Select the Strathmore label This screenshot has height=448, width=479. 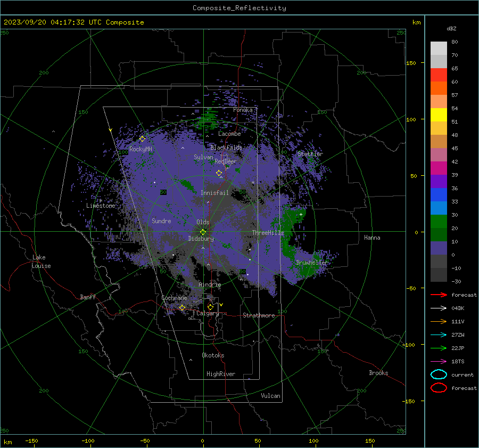(x=259, y=315)
